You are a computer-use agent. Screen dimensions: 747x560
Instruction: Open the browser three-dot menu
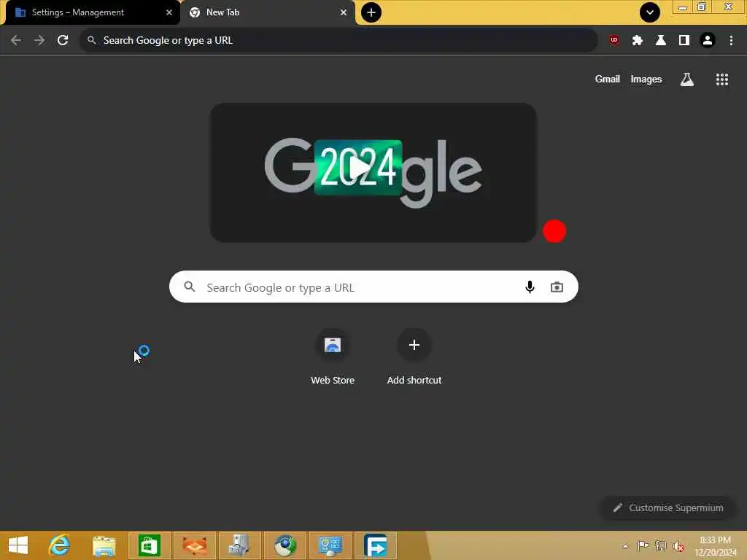tap(731, 41)
